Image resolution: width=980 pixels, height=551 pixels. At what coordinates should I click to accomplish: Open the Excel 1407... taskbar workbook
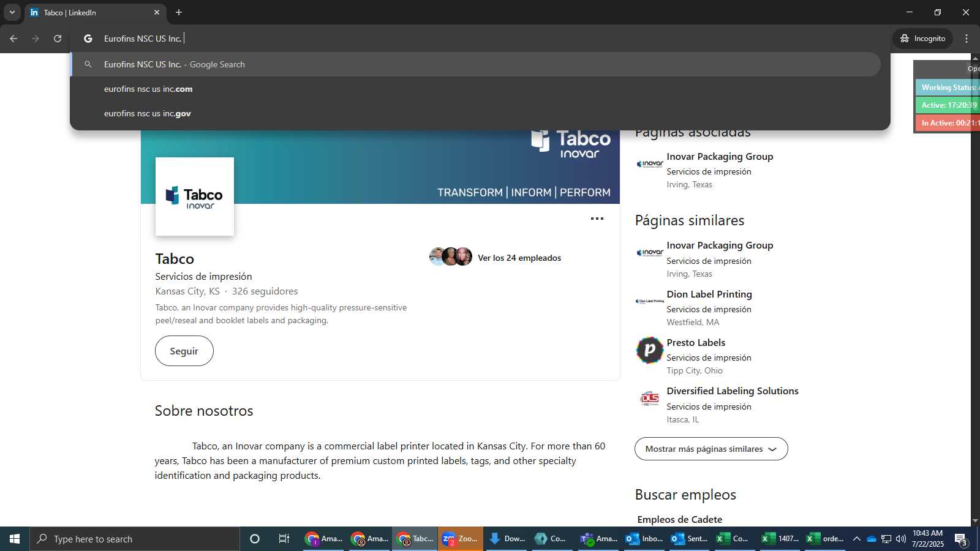tap(780, 539)
